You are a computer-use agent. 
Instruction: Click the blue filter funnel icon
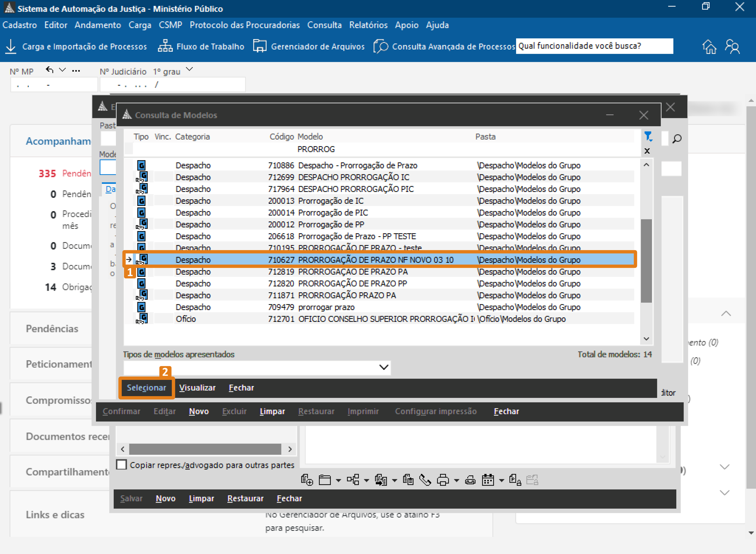click(x=648, y=136)
